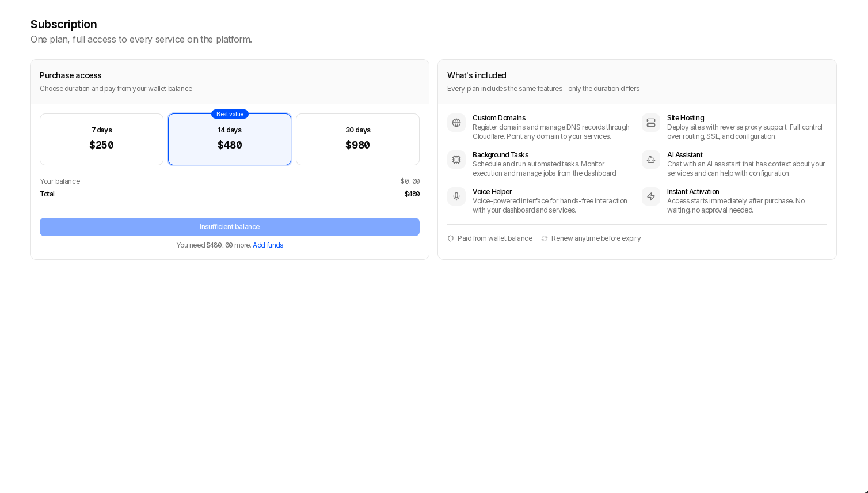
Task: Click the Best value badge
Action: pyautogui.click(x=230, y=114)
